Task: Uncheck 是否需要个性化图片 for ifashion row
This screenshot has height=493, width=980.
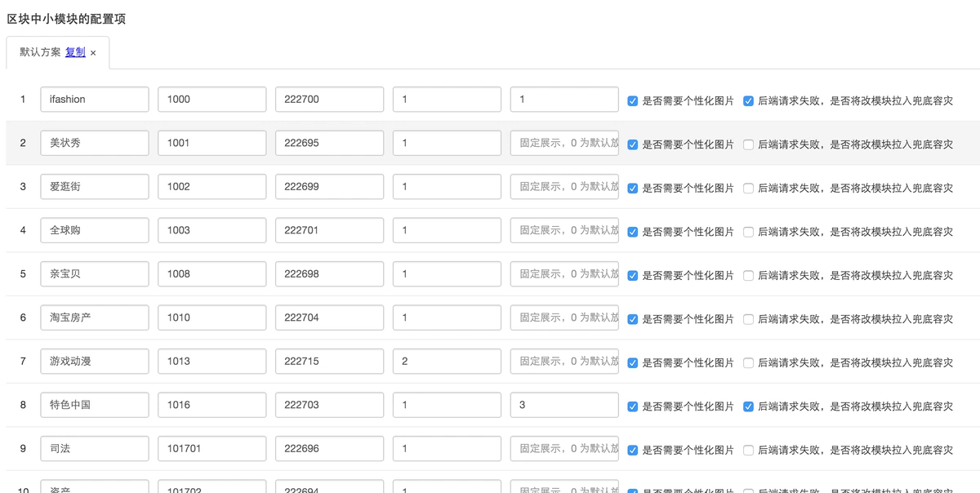Action: [633, 101]
